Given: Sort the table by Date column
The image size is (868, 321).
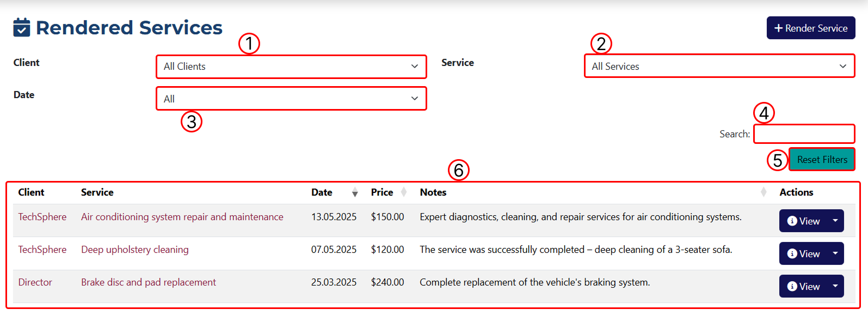Looking at the screenshot, I should click(334, 192).
